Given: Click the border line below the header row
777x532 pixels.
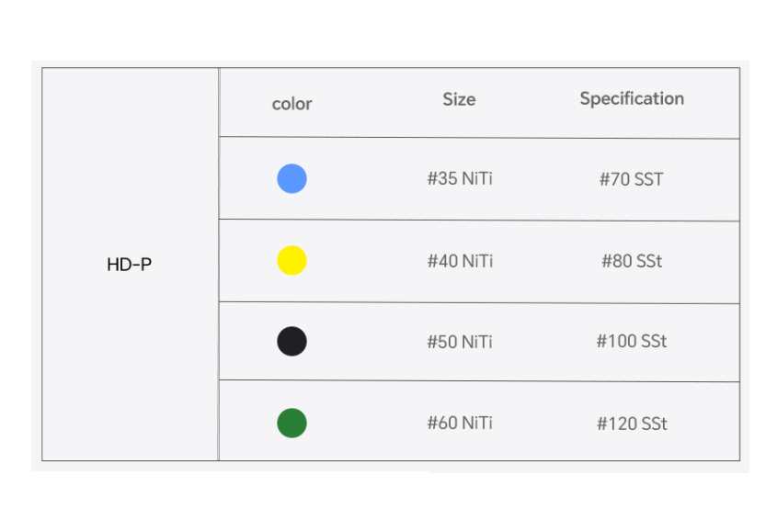Looking at the screenshot, I should (x=478, y=138).
